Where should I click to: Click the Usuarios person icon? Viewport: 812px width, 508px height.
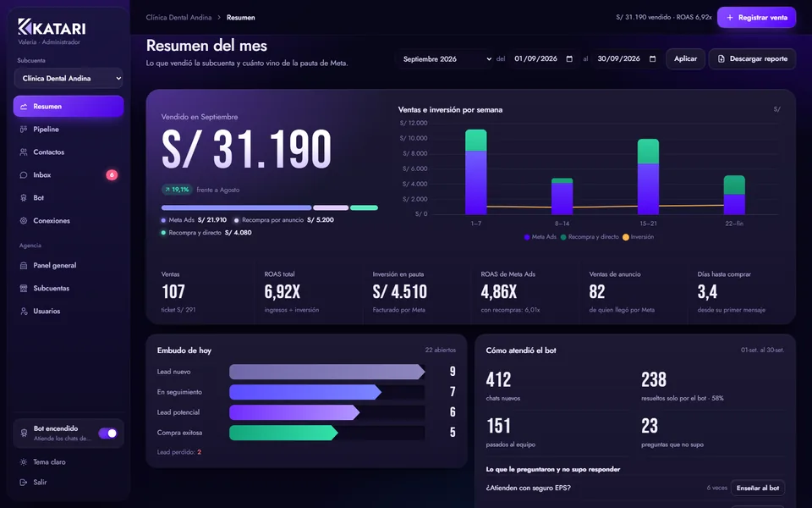24,311
